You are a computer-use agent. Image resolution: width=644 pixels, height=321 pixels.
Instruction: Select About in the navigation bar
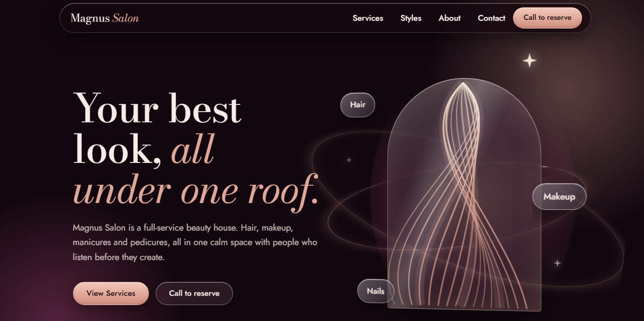point(450,18)
